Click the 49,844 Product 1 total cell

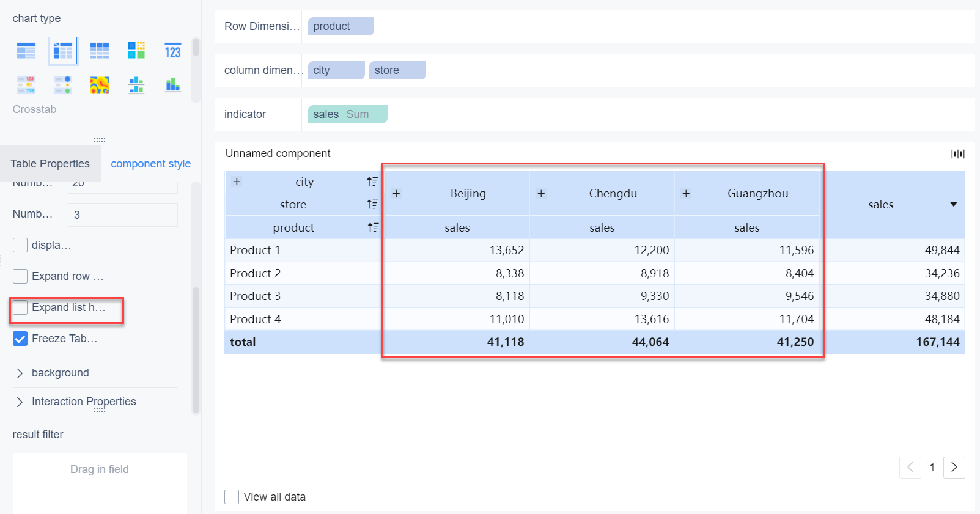pos(893,250)
